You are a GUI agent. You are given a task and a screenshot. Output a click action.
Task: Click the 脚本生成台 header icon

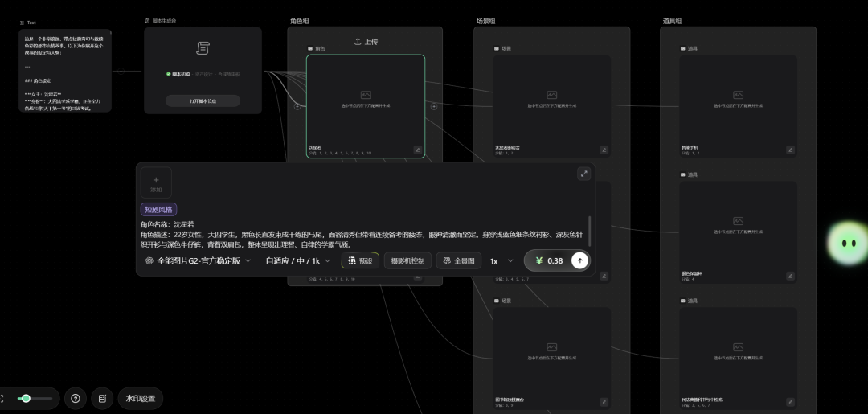[x=148, y=21]
